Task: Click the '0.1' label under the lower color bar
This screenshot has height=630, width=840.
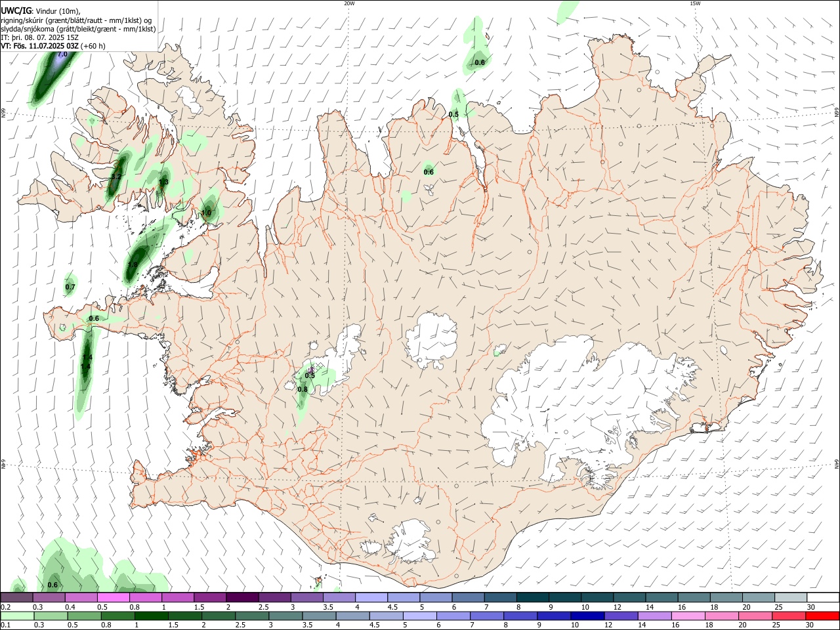Action: 5,625
